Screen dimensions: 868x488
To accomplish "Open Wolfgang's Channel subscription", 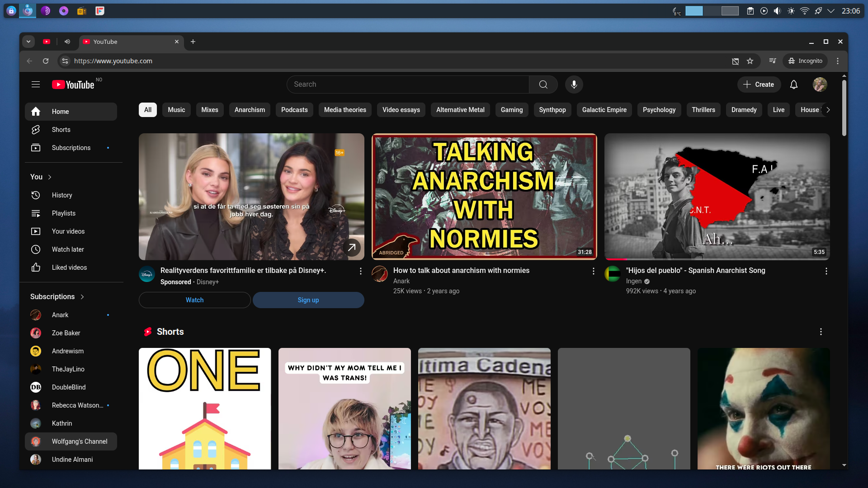I will click(x=71, y=441).
